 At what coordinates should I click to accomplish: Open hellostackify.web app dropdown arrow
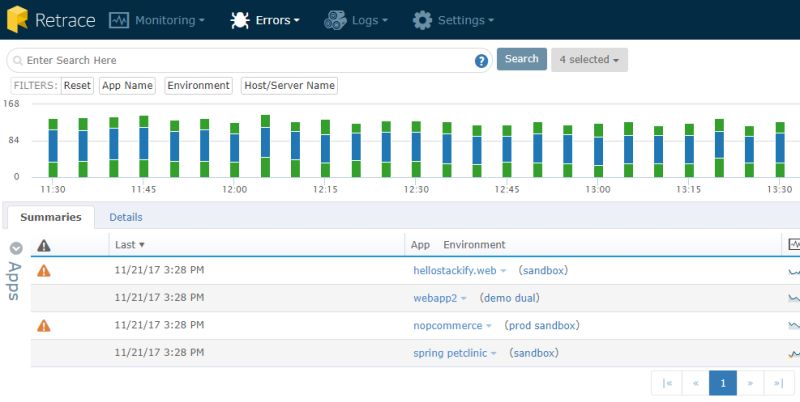[503, 271]
